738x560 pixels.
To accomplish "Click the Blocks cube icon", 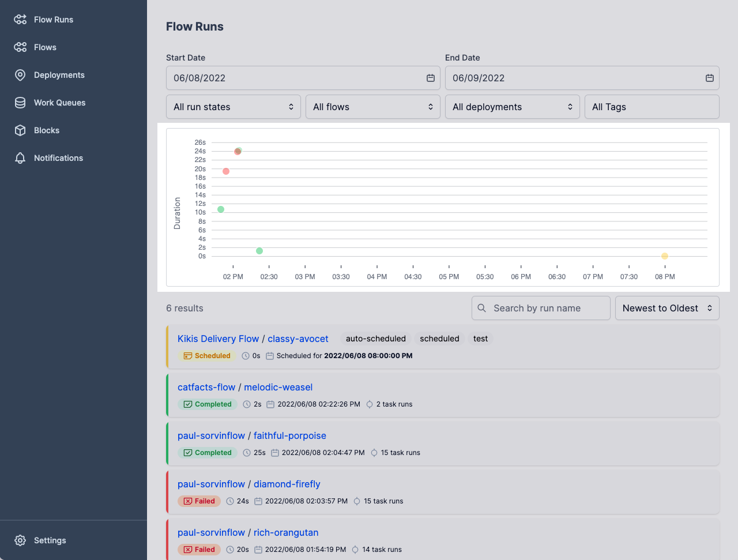I will [20, 130].
